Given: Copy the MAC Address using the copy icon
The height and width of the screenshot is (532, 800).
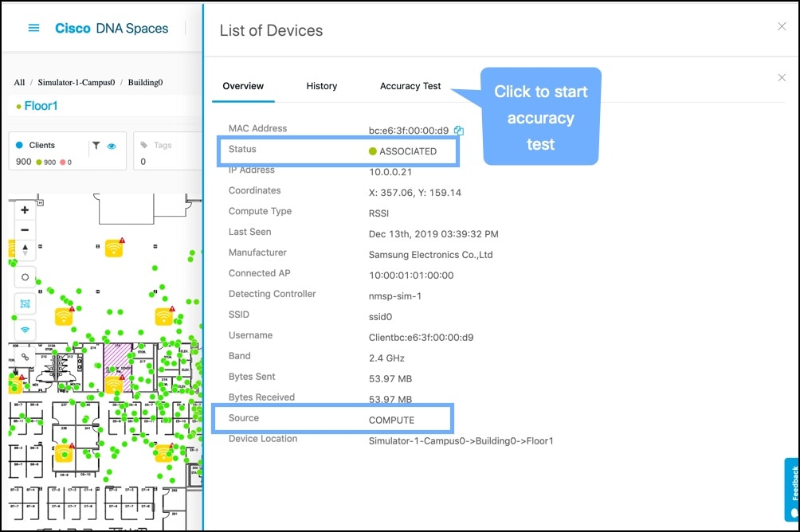Looking at the screenshot, I should [459, 130].
